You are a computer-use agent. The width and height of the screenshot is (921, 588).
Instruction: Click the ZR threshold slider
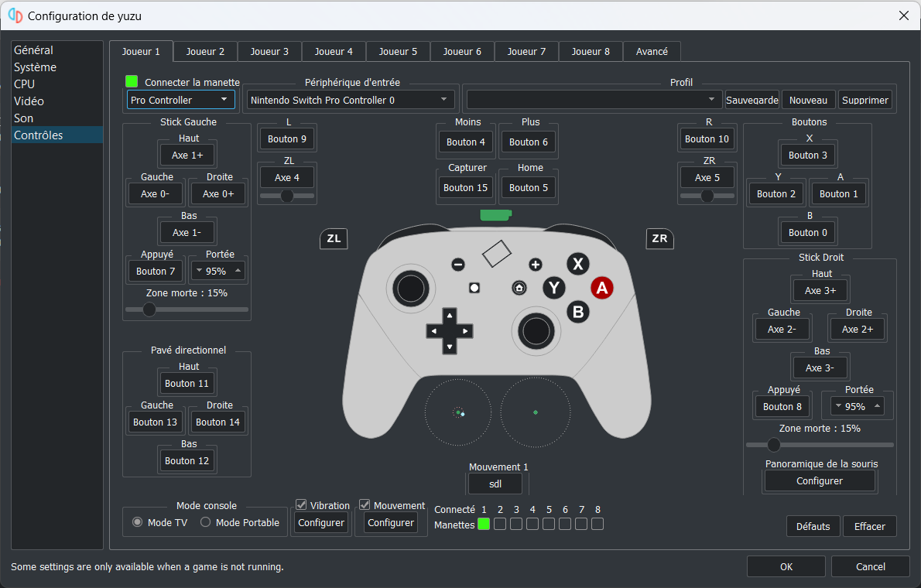[x=707, y=196]
